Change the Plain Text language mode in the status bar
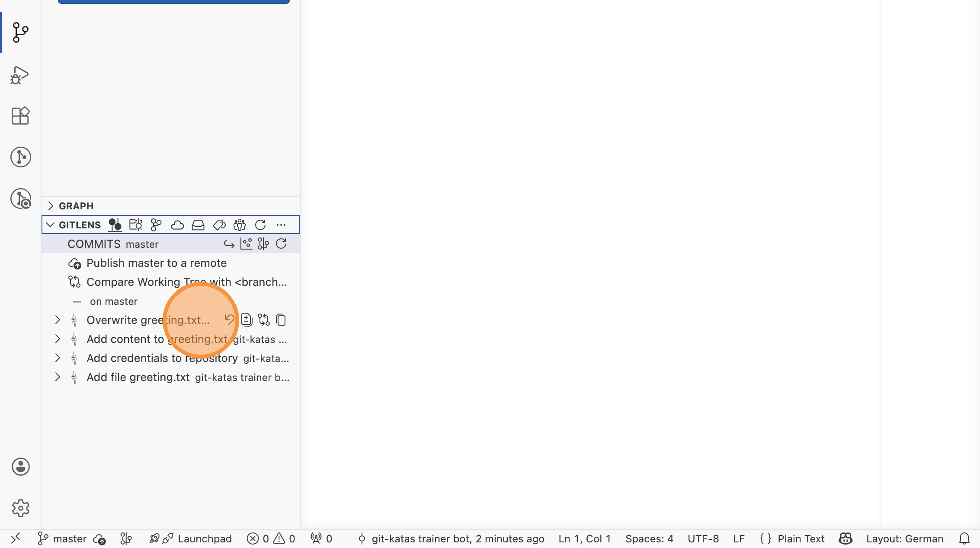The width and height of the screenshot is (980, 548). [x=801, y=539]
